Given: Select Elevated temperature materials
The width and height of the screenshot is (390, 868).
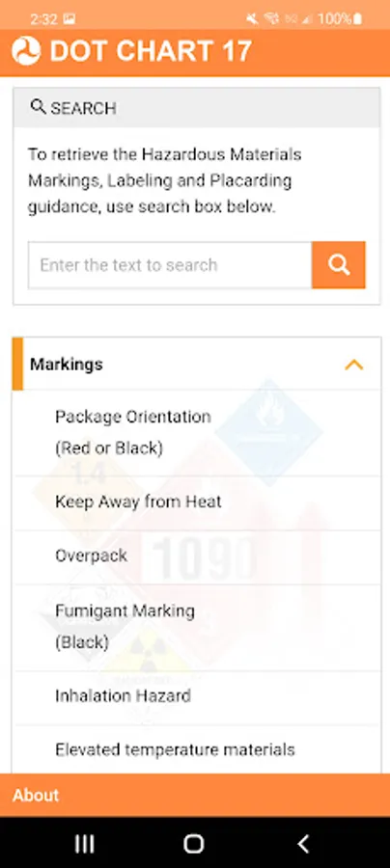Looking at the screenshot, I should coord(197,750).
